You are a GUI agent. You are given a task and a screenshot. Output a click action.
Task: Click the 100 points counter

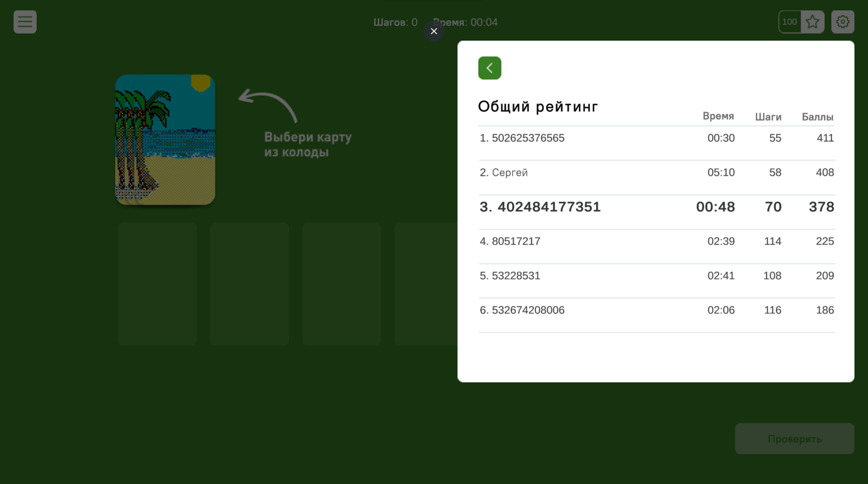[x=789, y=22]
